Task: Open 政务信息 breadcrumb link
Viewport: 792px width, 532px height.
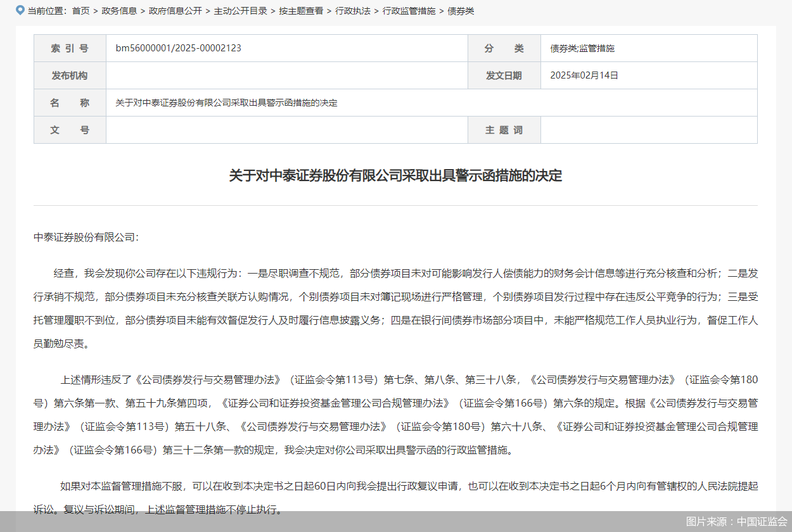Action: click(x=119, y=11)
